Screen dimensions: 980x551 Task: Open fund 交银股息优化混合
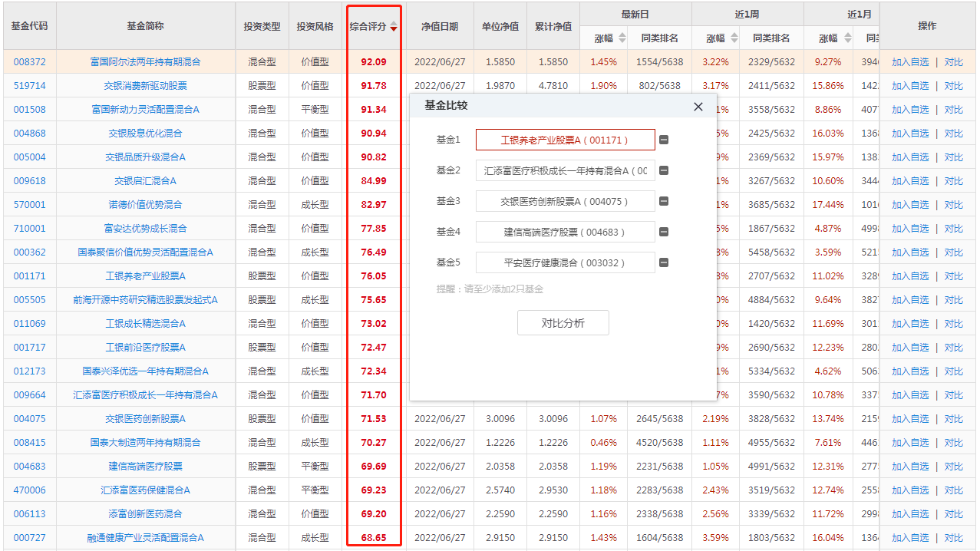pos(145,134)
